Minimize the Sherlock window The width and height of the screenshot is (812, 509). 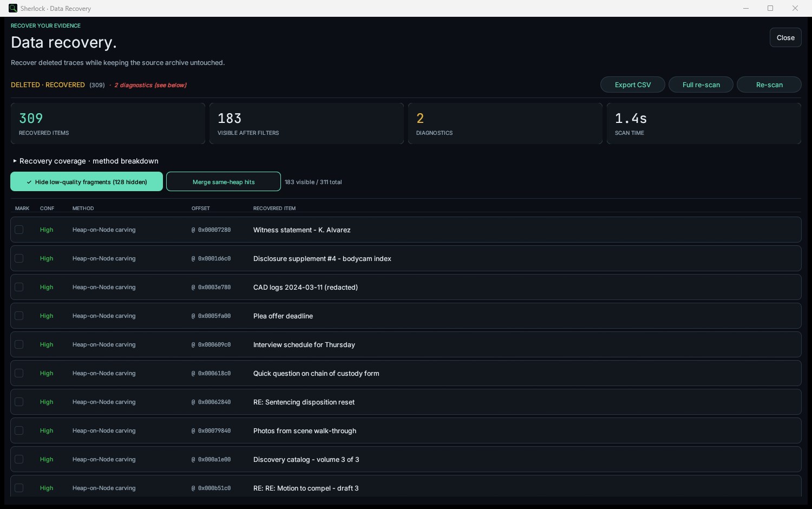pos(746,8)
